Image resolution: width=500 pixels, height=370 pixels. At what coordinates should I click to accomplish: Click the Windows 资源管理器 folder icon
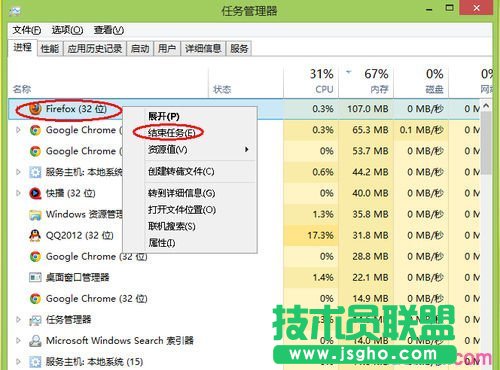[x=35, y=215]
